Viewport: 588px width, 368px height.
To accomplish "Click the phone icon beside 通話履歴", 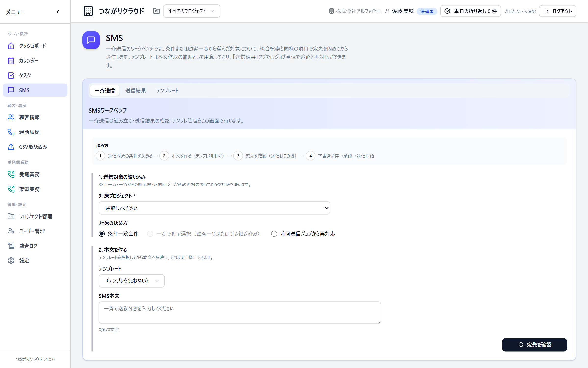I will coord(11,132).
